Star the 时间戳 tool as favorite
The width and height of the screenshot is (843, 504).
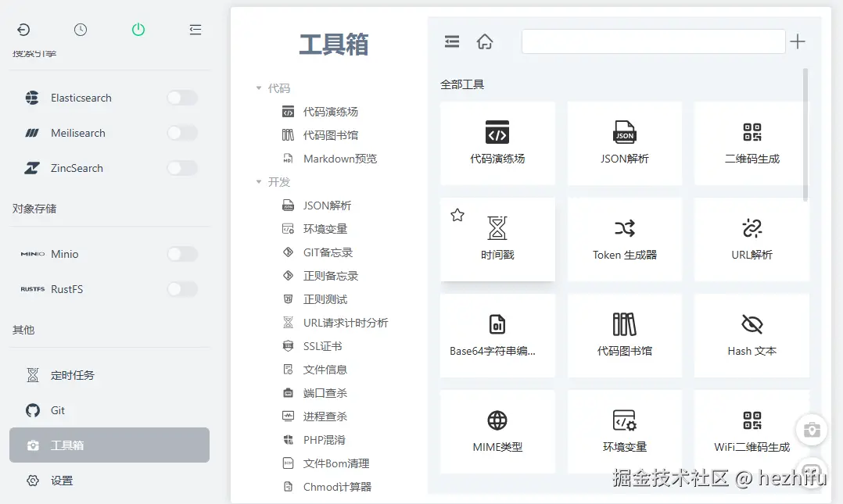click(x=457, y=215)
